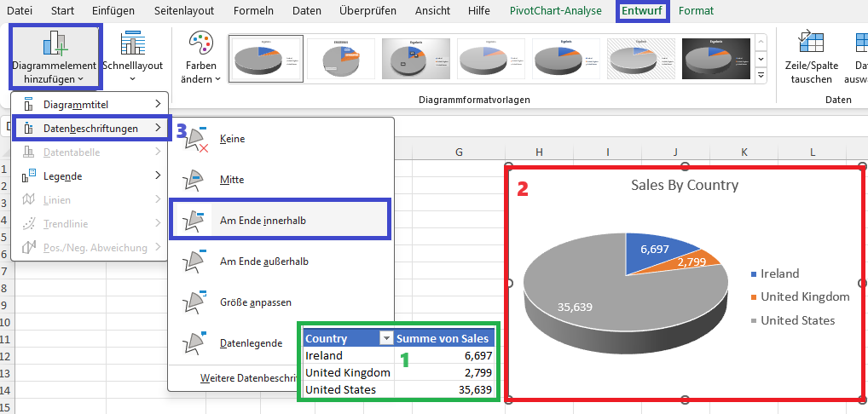Click the United Kingdom legend entry

800,296
